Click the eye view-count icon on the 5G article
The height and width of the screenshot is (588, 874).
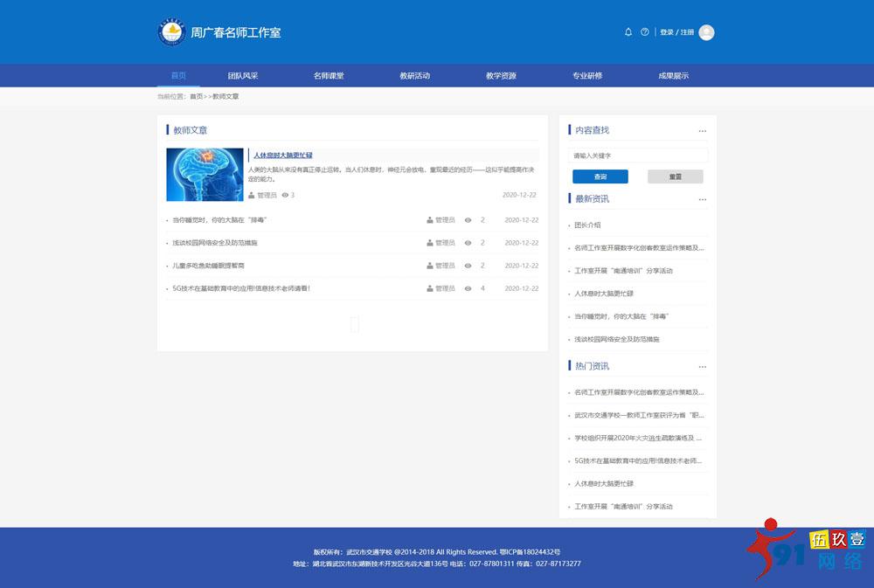pyautogui.click(x=468, y=287)
